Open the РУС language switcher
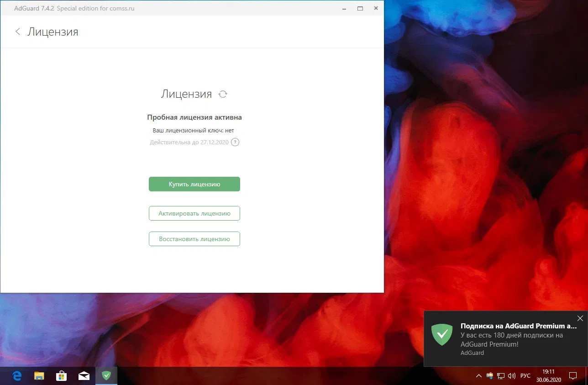This screenshot has height=385, width=588. tap(525, 375)
